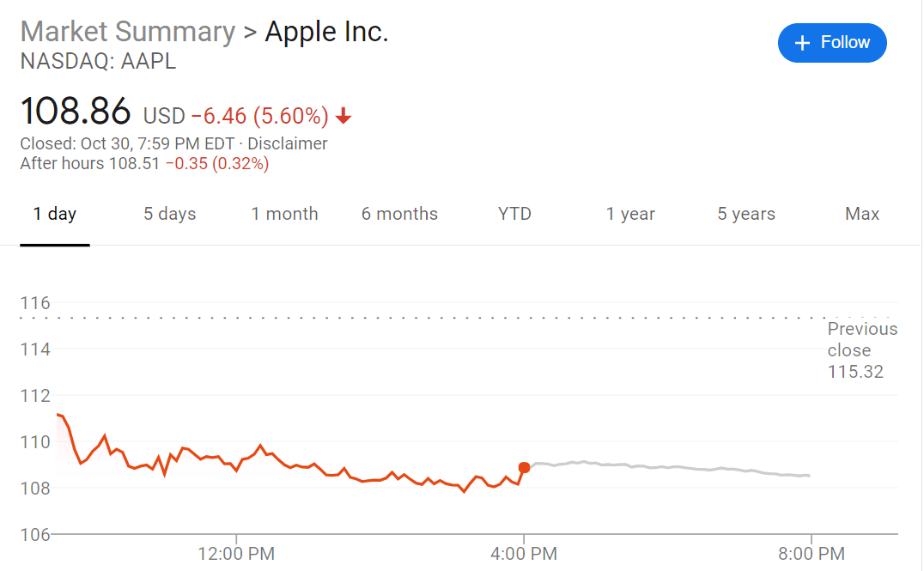
Task: Open the Max chart range
Action: click(862, 214)
